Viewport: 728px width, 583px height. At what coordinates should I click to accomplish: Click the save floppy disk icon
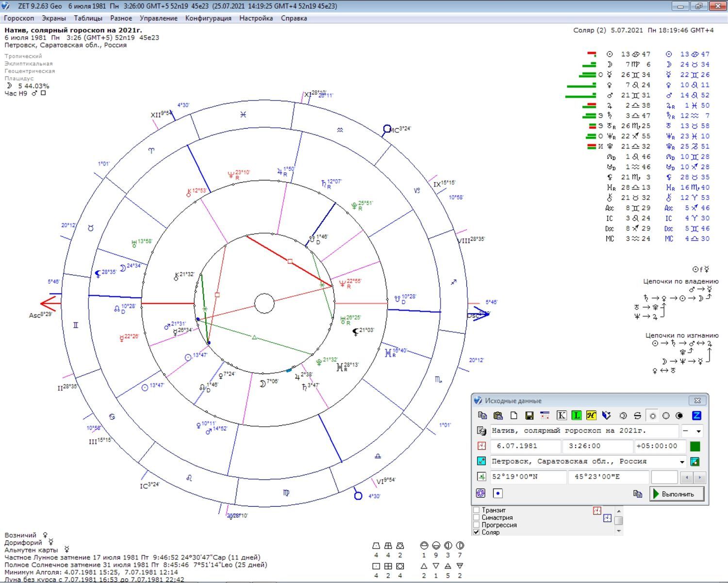click(x=529, y=416)
